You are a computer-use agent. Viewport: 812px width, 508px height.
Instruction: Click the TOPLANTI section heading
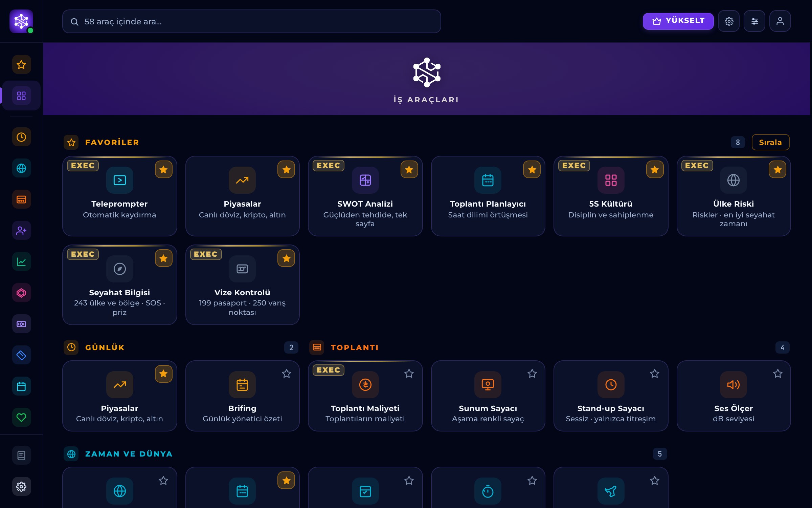pyautogui.click(x=355, y=347)
